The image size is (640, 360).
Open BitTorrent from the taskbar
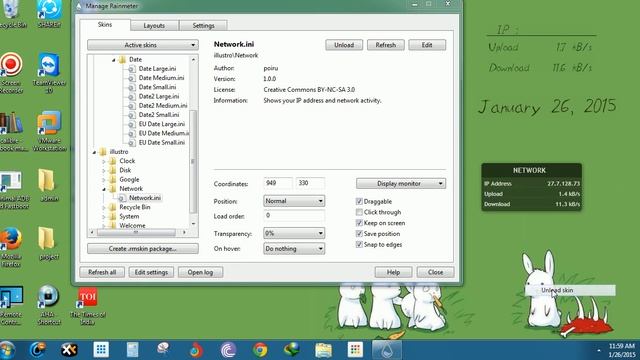pos(228,350)
